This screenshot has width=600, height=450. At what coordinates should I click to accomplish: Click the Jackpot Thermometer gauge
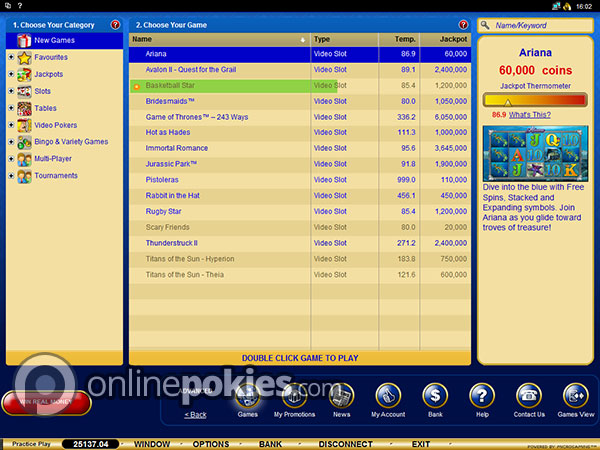pos(535,100)
